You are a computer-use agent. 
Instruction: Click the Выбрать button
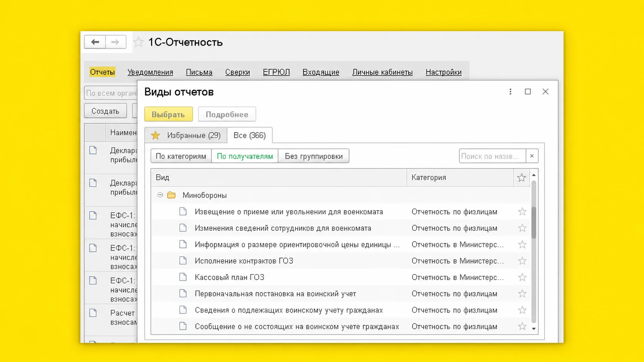(x=168, y=114)
